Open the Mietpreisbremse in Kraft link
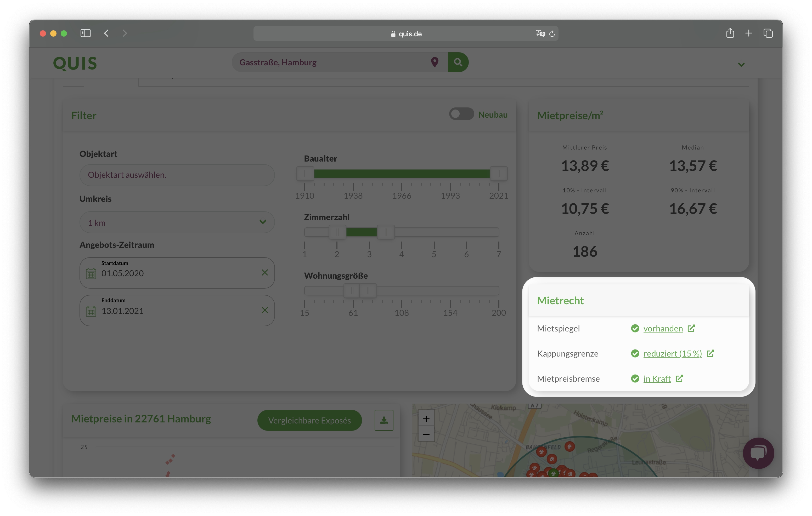This screenshot has height=516, width=812. coord(657,379)
